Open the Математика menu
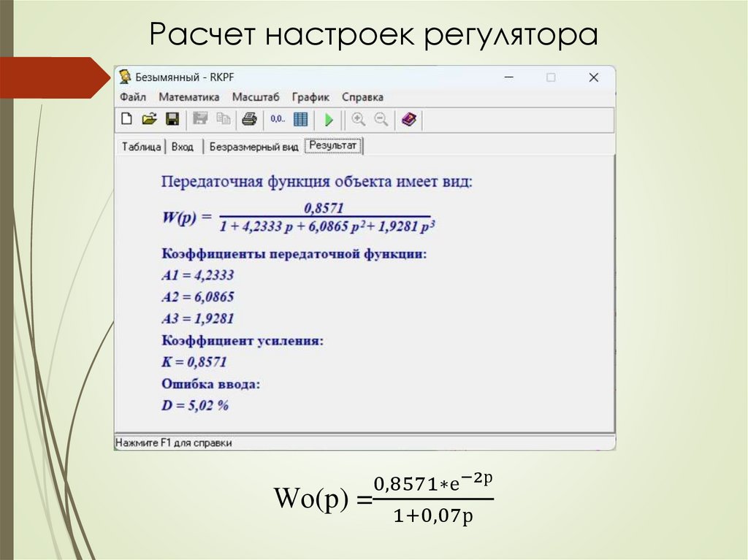Screen dimensions: 748x560 (189, 97)
